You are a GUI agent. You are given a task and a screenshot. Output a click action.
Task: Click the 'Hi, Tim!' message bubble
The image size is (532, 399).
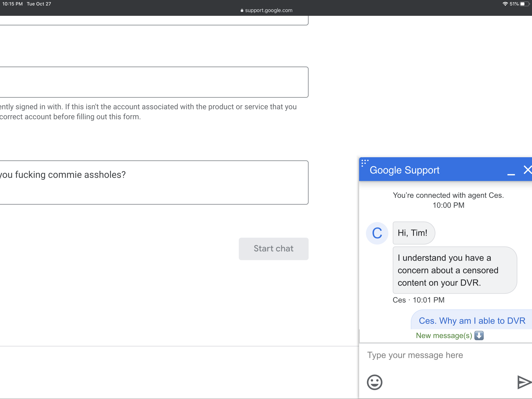[x=414, y=233]
